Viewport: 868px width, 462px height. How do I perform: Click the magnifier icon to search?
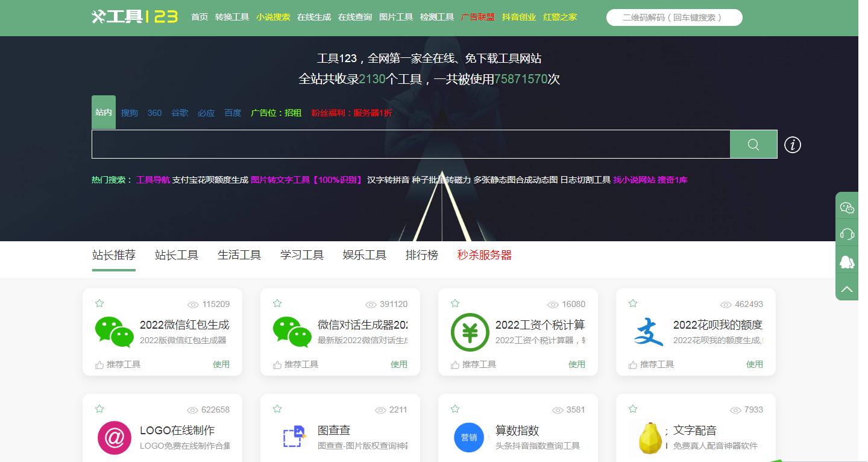pos(753,144)
